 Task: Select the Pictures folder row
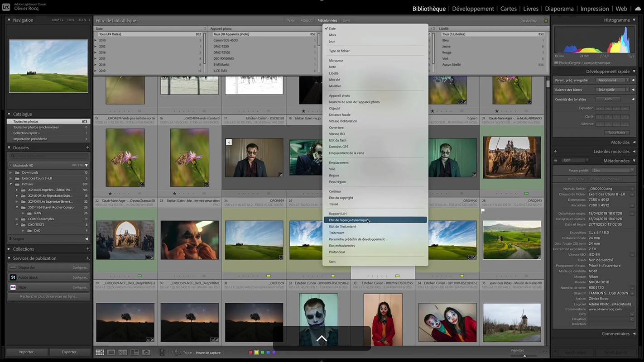pyautogui.click(x=48, y=184)
